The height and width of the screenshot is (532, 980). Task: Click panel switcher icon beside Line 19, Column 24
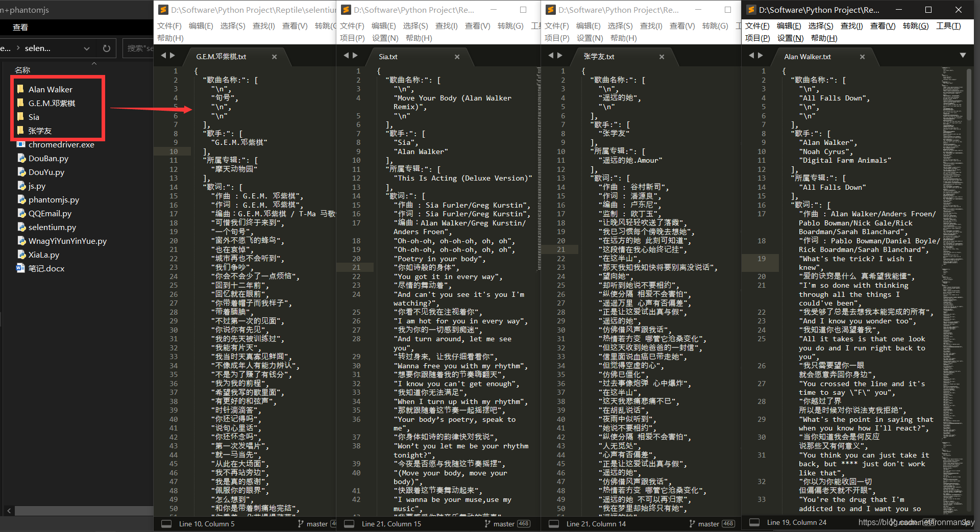[x=754, y=522]
